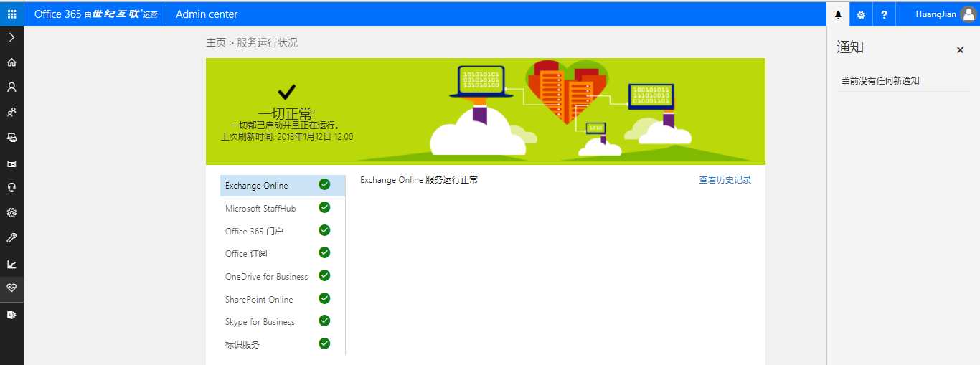Go to Home via sidebar house icon
The width and height of the screenshot is (980, 365).
click(x=11, y=62)
